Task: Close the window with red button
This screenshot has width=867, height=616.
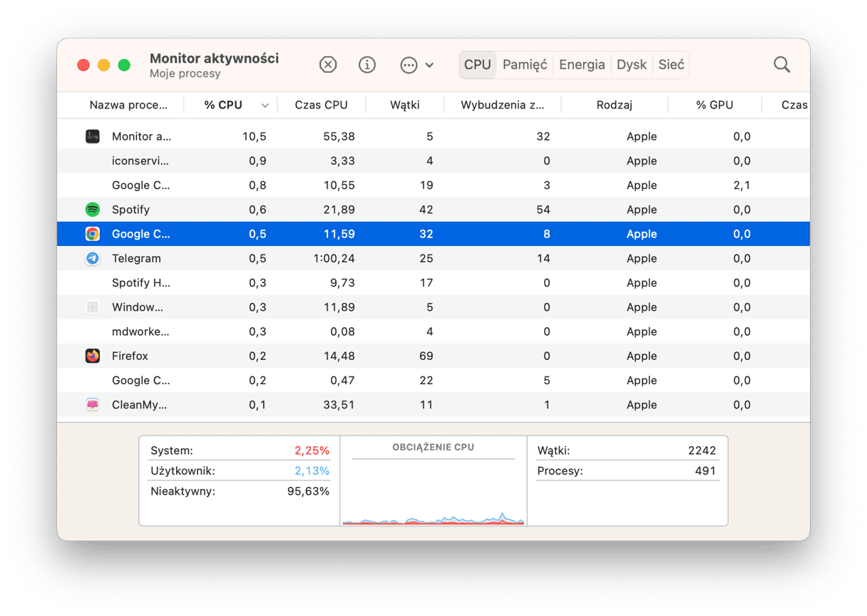Action: [83, 65]
